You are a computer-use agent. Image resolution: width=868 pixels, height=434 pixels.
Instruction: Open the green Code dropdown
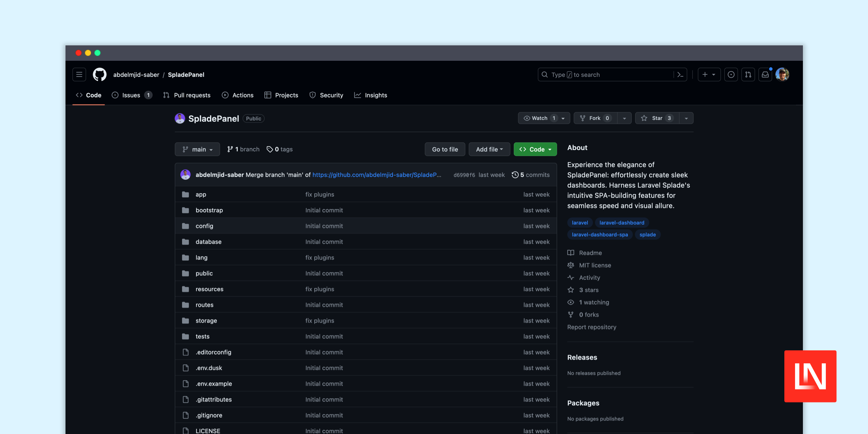[535, 150]
